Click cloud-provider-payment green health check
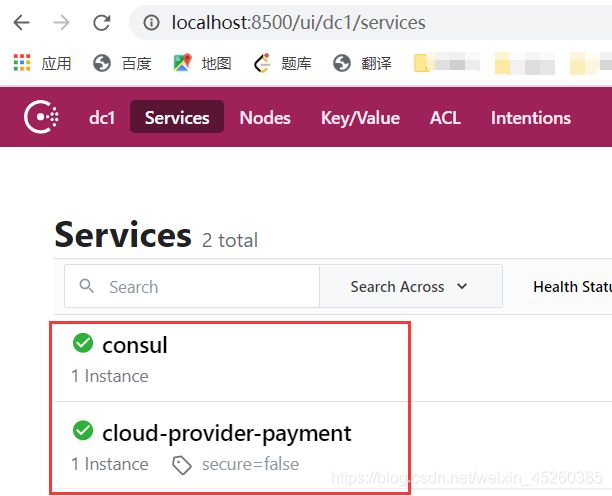Image resolution: width=612 pixels, height=496 pixels. pyautogui.click(x=83, y=430)
